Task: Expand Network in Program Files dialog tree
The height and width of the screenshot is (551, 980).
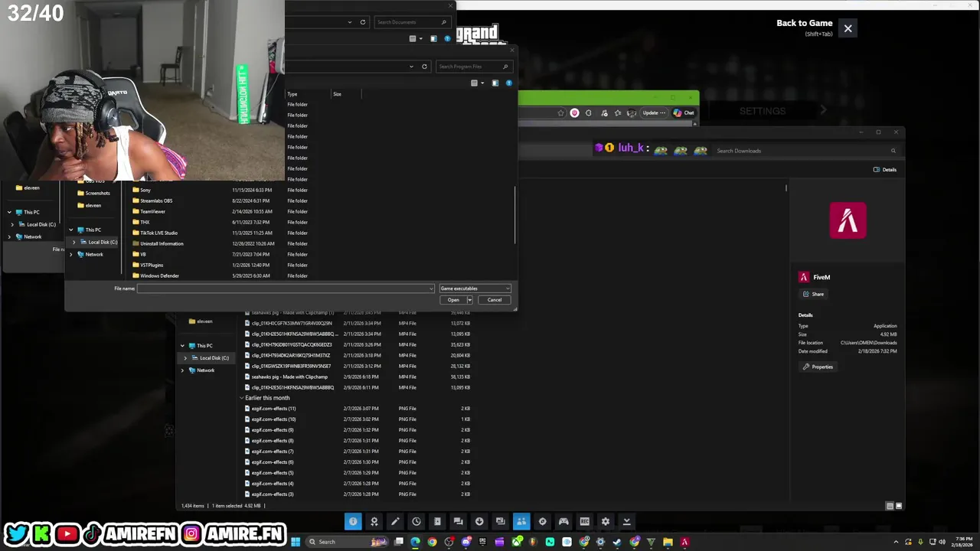Action: 71,254
